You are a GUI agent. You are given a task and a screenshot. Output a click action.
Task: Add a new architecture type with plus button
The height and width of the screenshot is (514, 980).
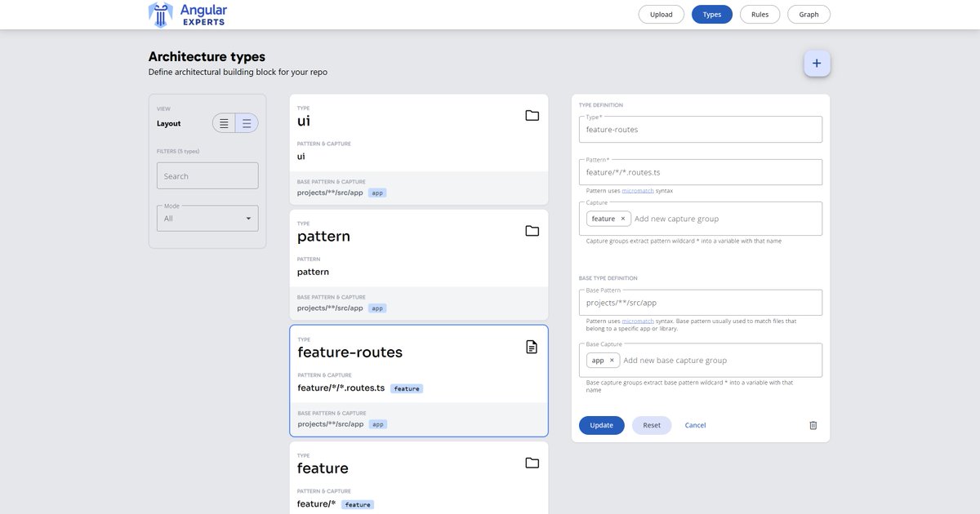point(817,63)
